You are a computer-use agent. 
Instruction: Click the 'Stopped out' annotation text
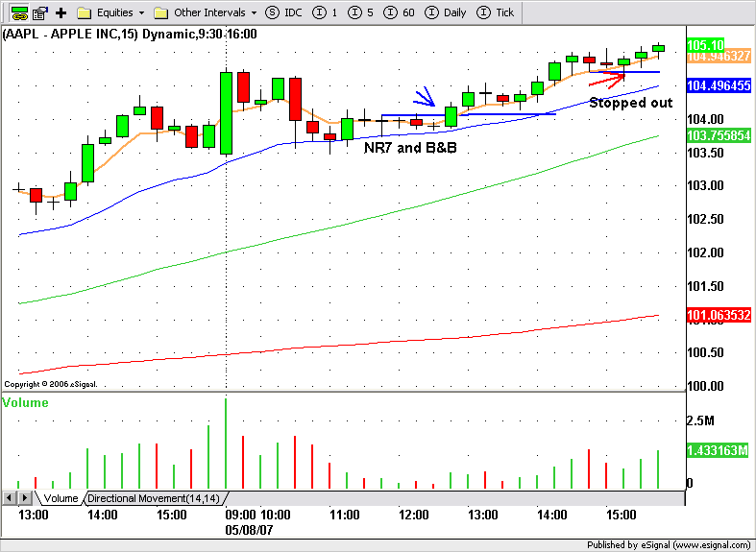tap(631, 103)
